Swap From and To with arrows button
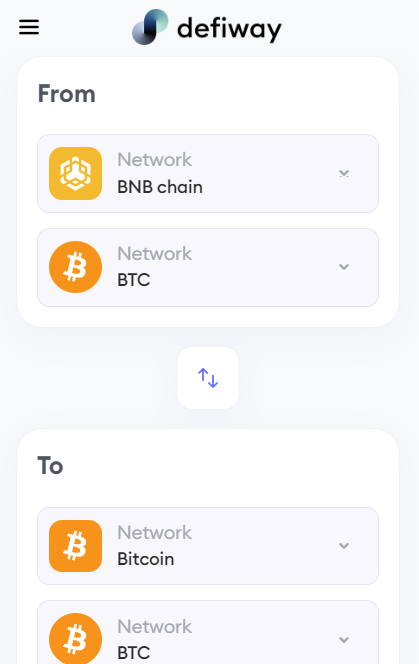This screenshot has height=664, width=419. pos(208,378)
